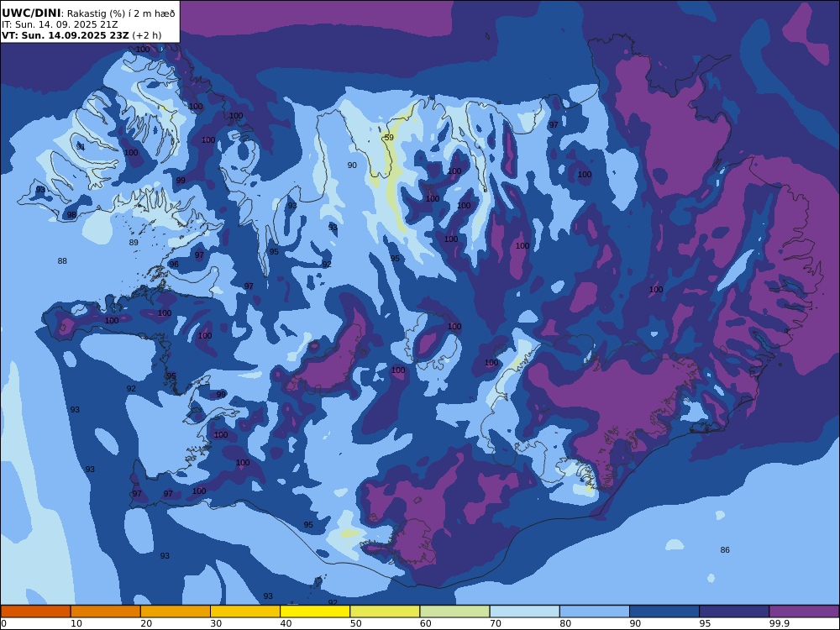840x630 pixels.
Task: Click the 'IT: Sun. 14. 09. 2025 21Z' line
Action: coord(60,24)
